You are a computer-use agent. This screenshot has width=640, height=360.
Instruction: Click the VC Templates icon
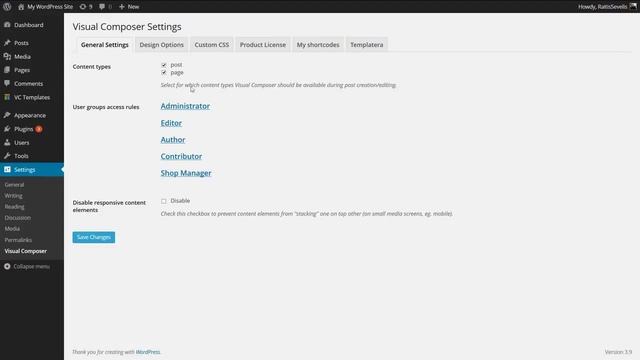point(7,97)
